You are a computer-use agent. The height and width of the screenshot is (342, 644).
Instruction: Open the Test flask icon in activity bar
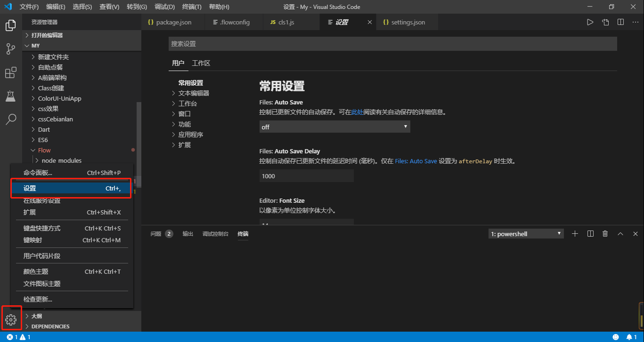pyautogui.click(x=11, y=96)
